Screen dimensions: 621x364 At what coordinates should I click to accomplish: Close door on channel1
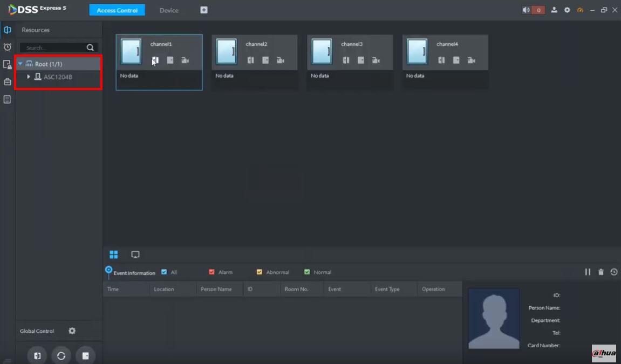pos(170,60)
